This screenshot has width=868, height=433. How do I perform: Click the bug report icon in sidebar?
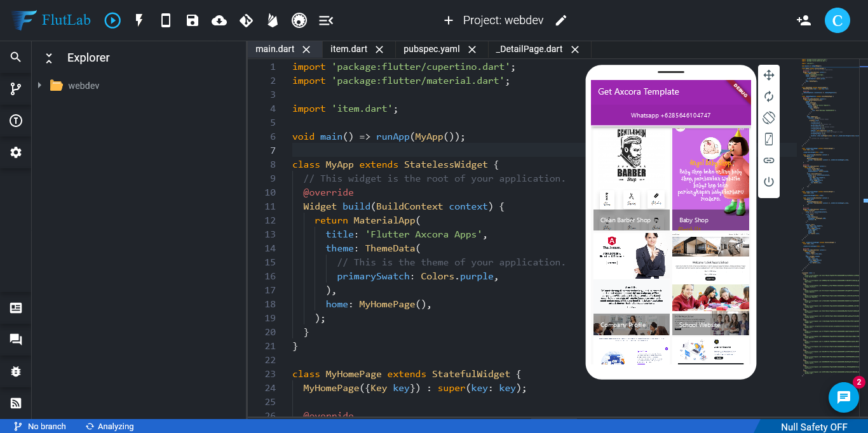pyautogui.click(x=16, y=371)
